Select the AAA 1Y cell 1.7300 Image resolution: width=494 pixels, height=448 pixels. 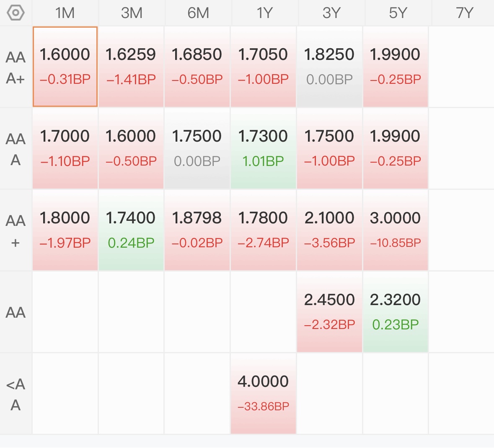point(263,148)
